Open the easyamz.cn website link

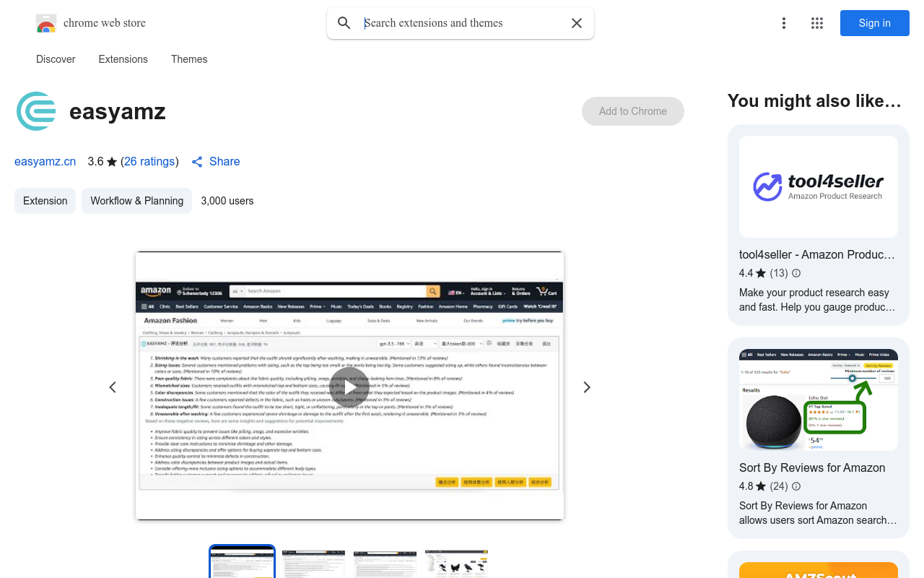45,162
